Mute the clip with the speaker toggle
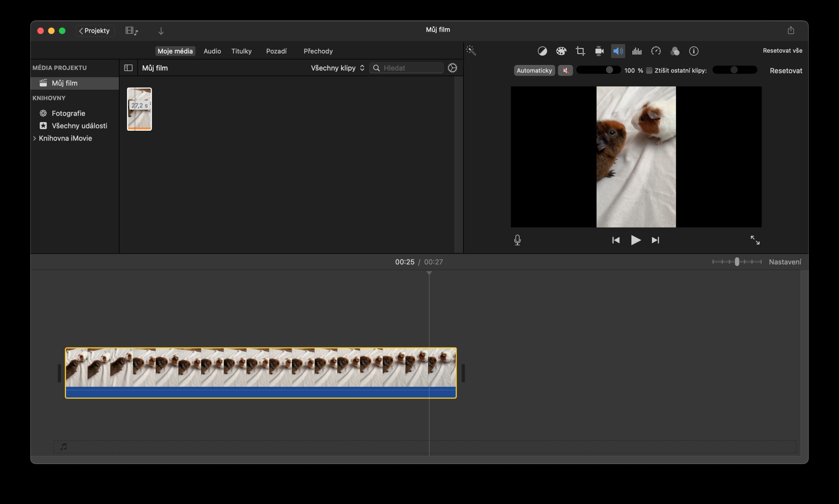 pyautogui.click(x=565, y=70)
